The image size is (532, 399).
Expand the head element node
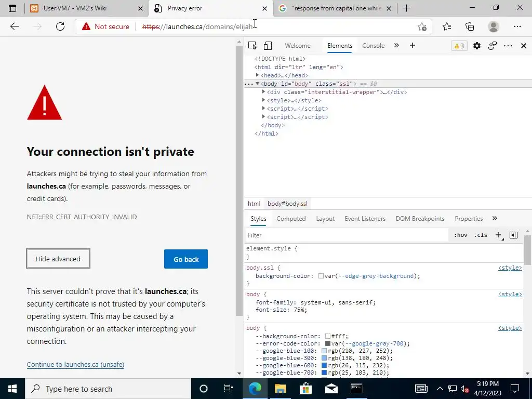pos(258,75)
